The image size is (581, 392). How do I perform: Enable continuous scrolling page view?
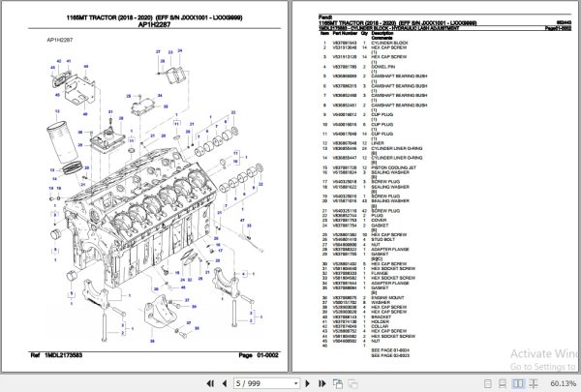click(x=503, y=383)
